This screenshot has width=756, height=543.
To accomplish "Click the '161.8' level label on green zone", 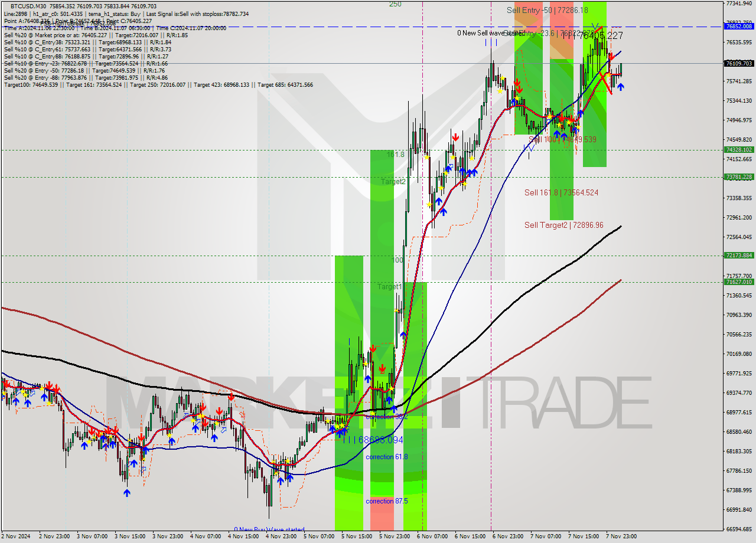I will coord(395,154).
